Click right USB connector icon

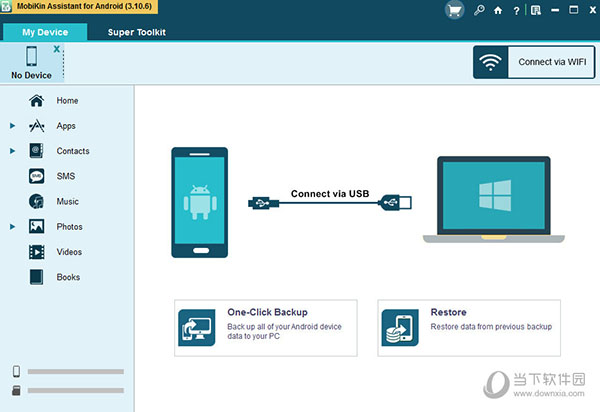(x=395, y=202)
